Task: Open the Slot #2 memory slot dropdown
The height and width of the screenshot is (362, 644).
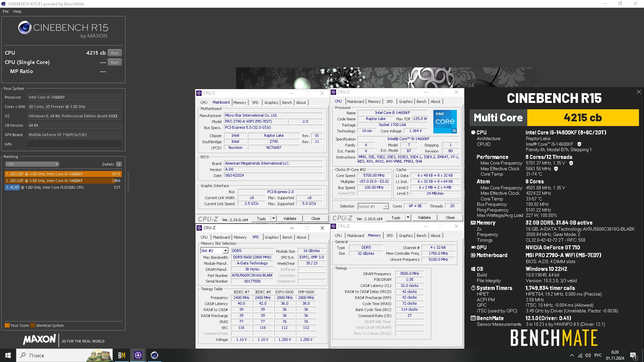Action: click(214, 251)
